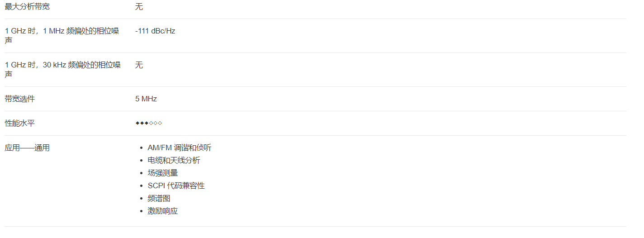Image resolution: width=644 pixels, height=238 pixels.
Task: Click the 无 value for 30 kHz phase noise
Action: (139, 65)
